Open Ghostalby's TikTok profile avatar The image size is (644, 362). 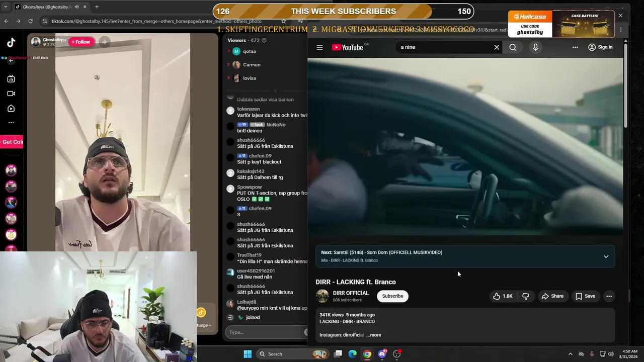click(x=36, y=42)
